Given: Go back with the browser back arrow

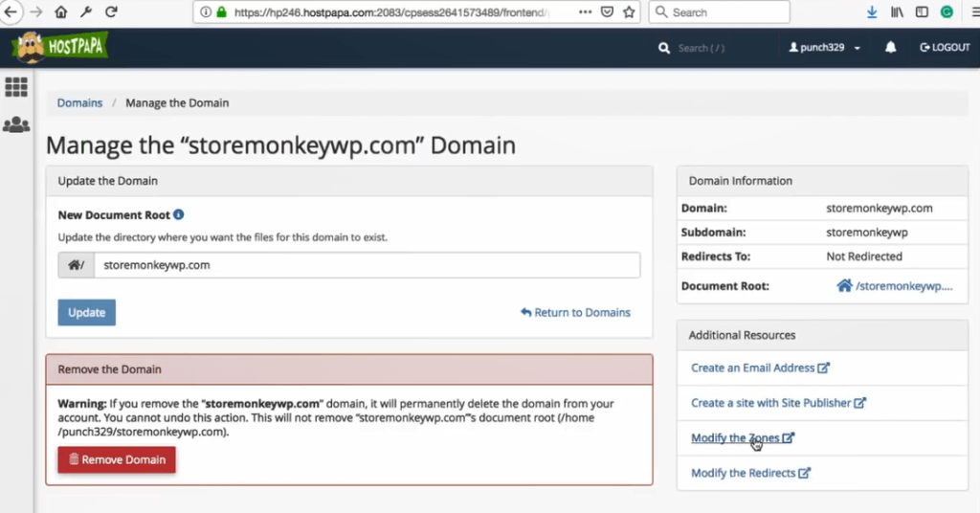Looking at the screenshot, I should click(x=11, y=11).
